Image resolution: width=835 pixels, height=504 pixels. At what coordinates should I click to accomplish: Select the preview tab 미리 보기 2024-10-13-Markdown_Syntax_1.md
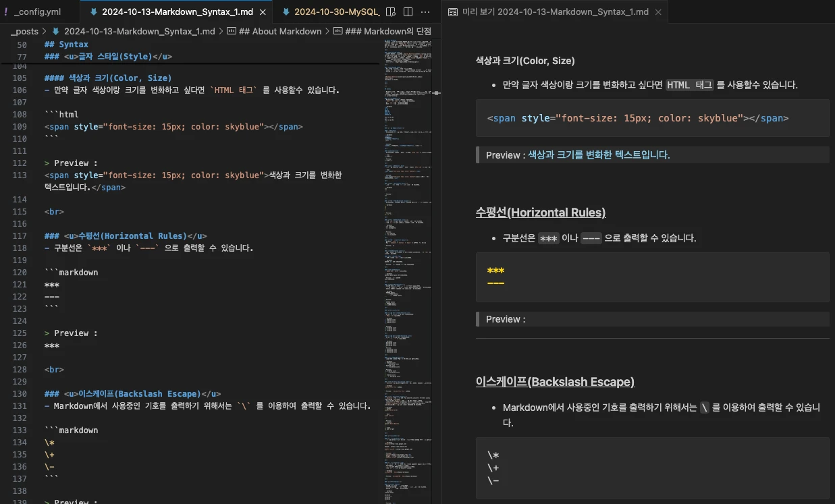555,12
